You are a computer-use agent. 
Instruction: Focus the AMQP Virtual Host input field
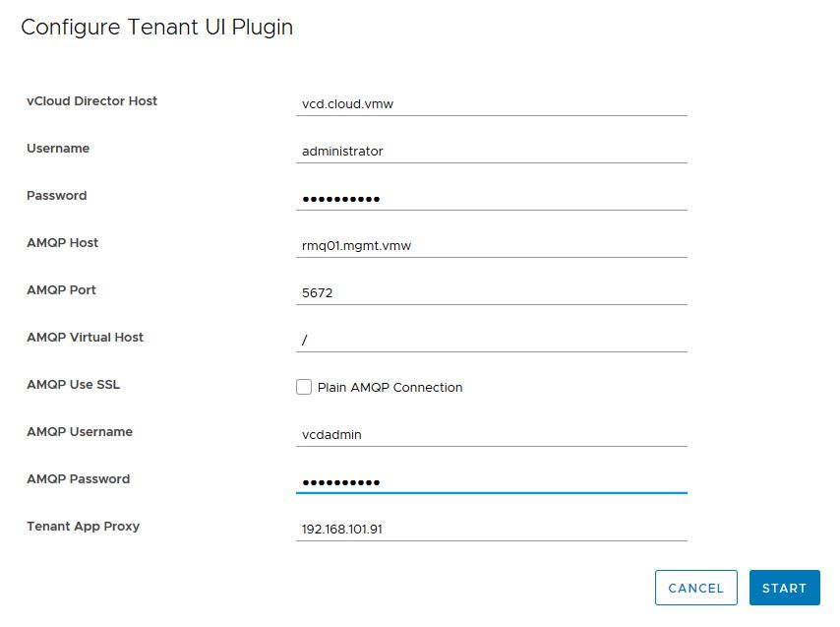click(491, 340)
